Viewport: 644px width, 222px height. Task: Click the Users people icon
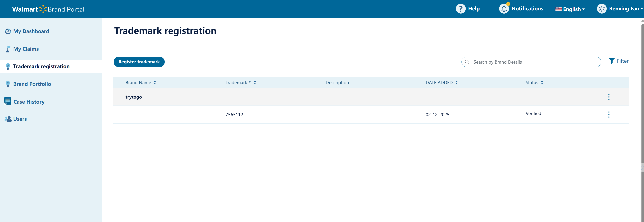click(8, 119)
